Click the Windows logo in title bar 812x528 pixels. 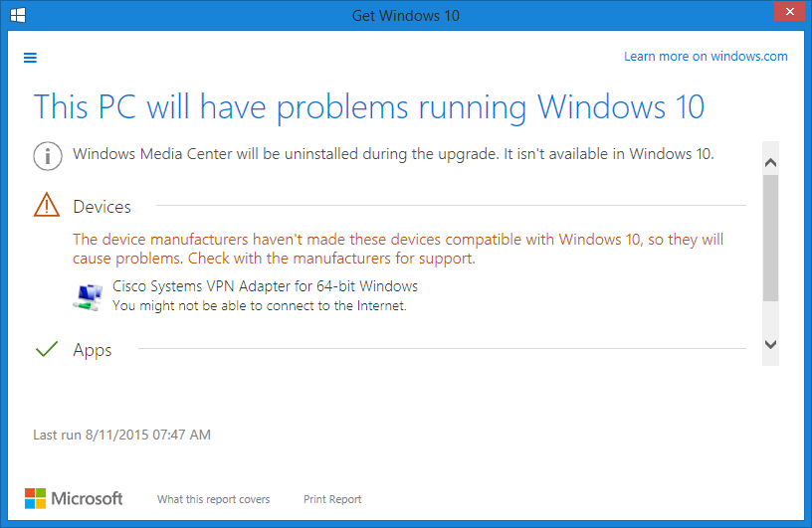tap(18, 15)
